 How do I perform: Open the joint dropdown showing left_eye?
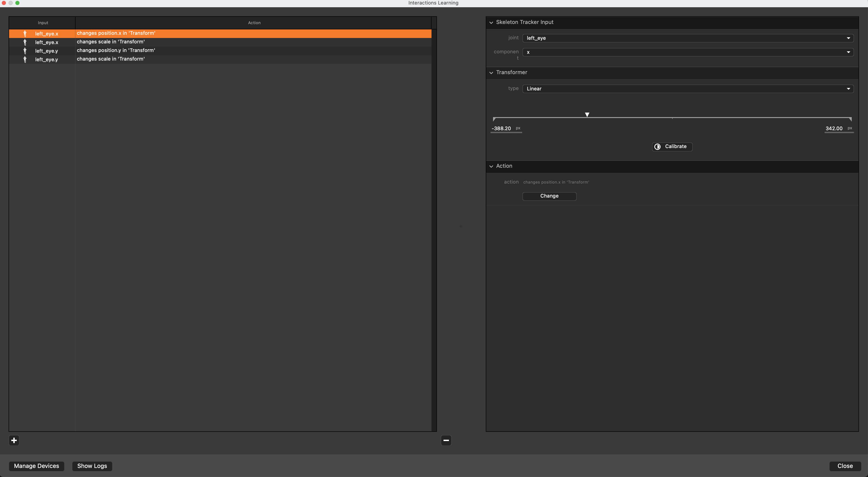tap(687, 38)
